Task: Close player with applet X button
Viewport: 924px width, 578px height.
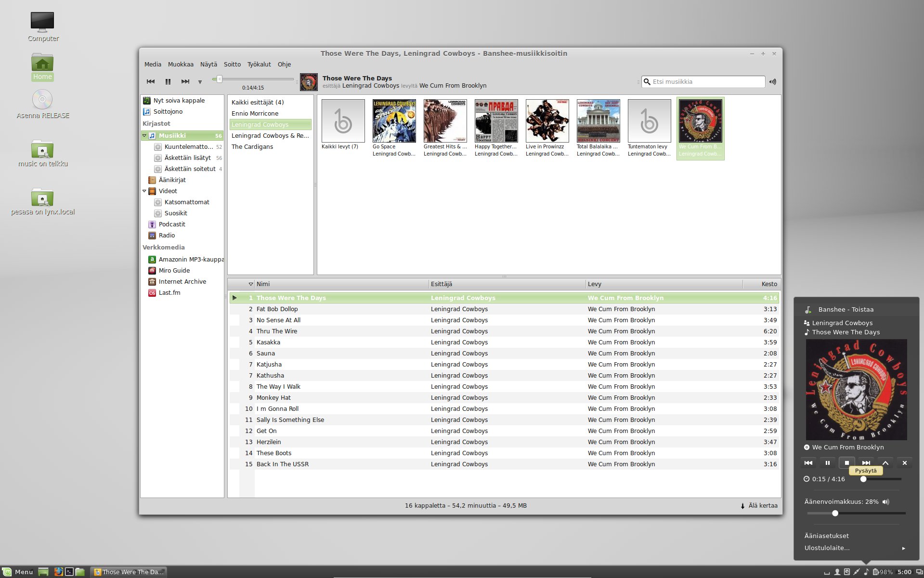Action: 905,463
